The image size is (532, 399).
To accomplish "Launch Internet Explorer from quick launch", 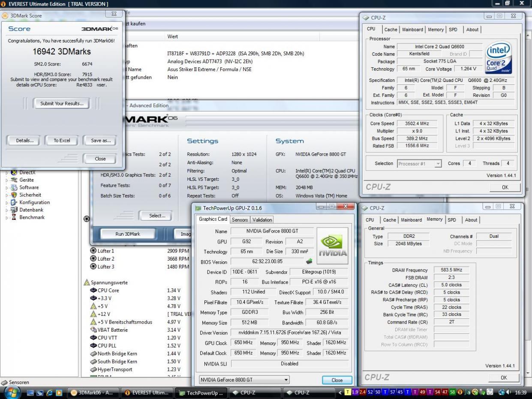I will [50, 393].
